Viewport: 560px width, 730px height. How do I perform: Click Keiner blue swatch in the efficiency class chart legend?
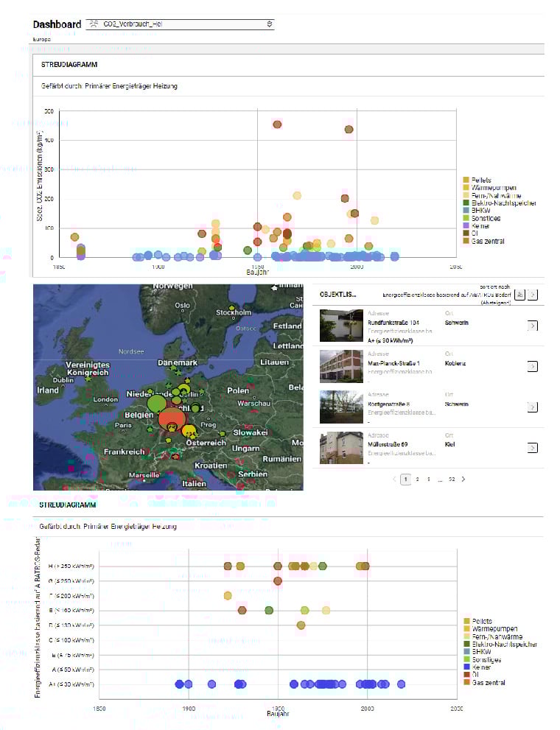467,667
